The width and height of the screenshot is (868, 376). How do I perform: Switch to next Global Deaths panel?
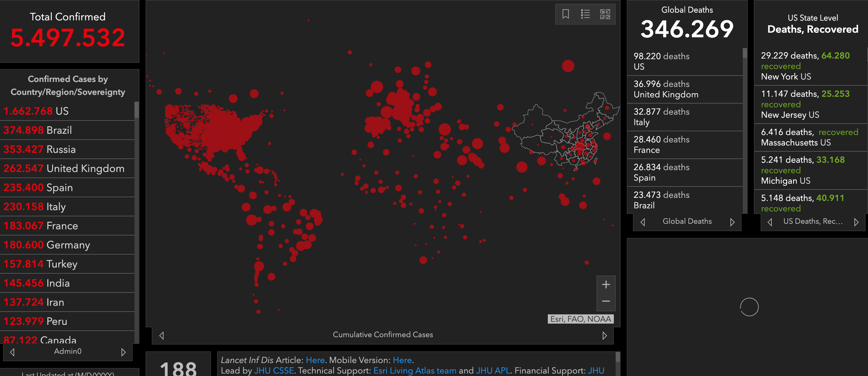click(x=732, y=222)
